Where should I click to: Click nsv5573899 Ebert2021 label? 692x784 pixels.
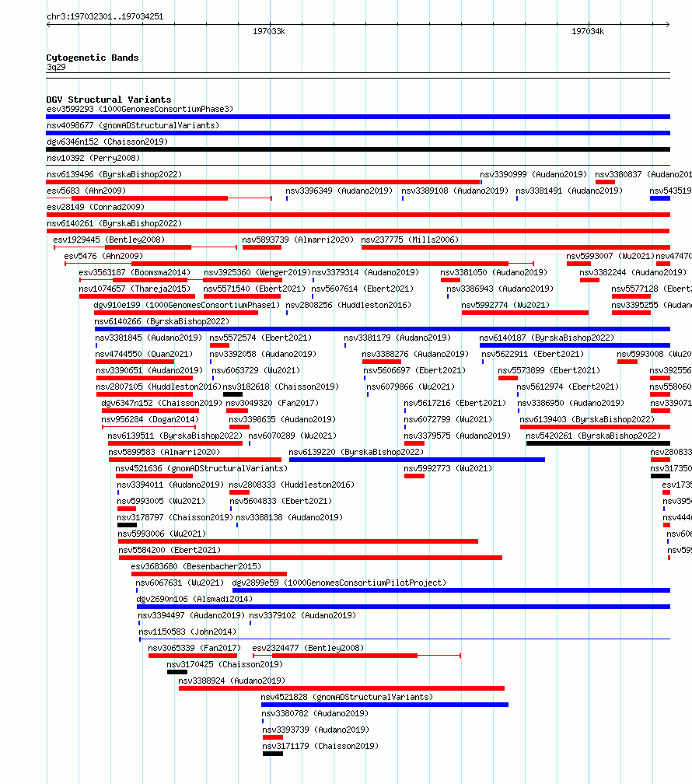tap(549, 370)
